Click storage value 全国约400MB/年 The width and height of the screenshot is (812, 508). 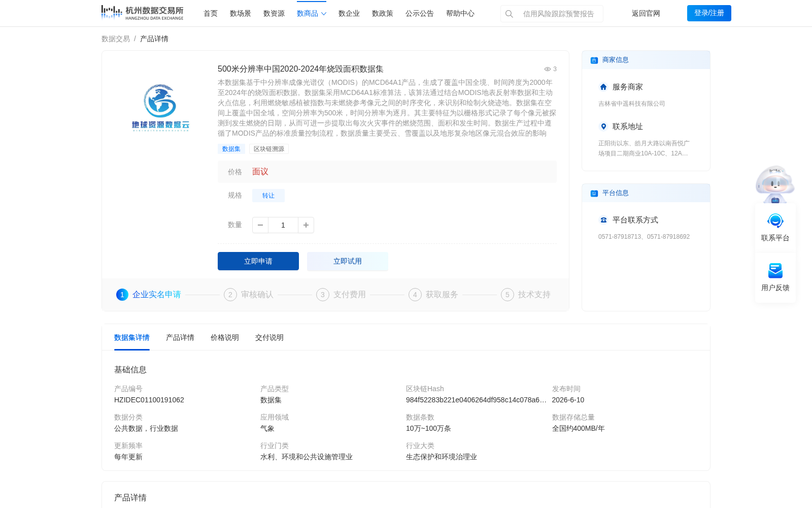coord(579,428)
